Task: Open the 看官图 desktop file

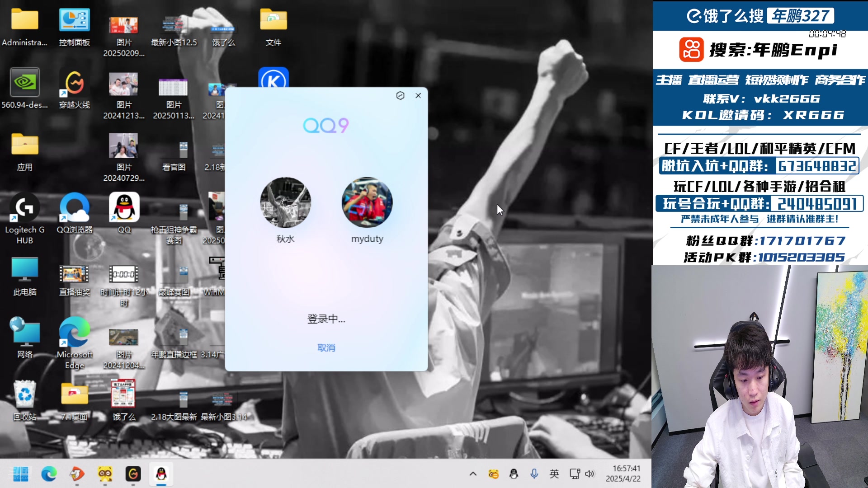Action: click(x=174, y=156)
